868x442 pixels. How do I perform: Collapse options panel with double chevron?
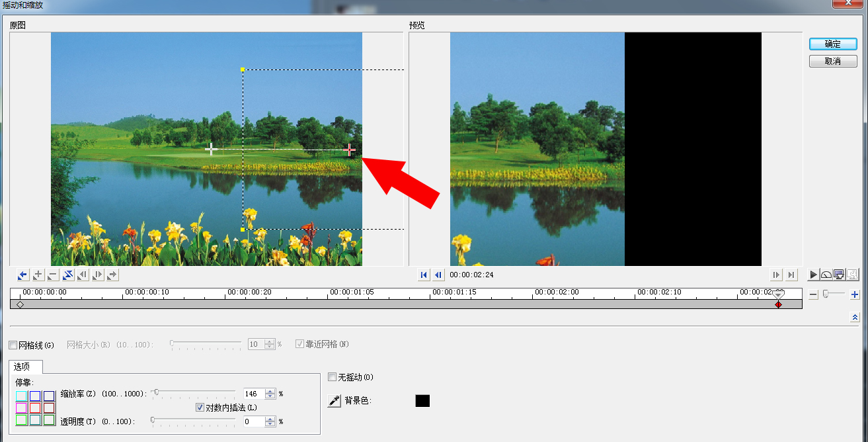pos(855,318)
